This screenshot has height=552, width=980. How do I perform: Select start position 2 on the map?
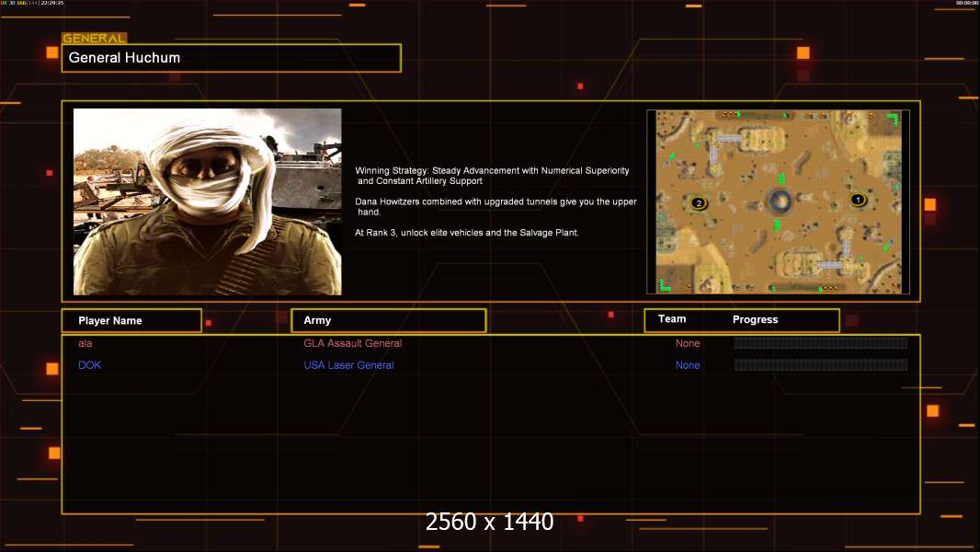point(699,203)
